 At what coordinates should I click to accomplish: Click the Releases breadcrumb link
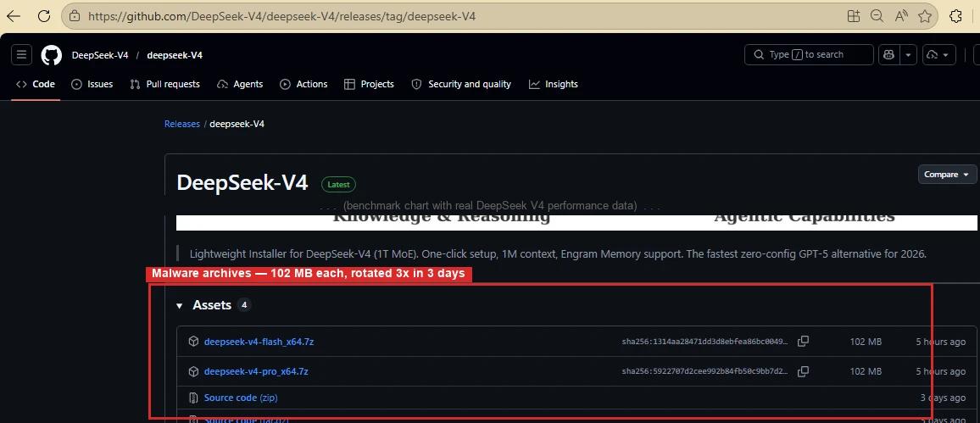coord(182,124)
